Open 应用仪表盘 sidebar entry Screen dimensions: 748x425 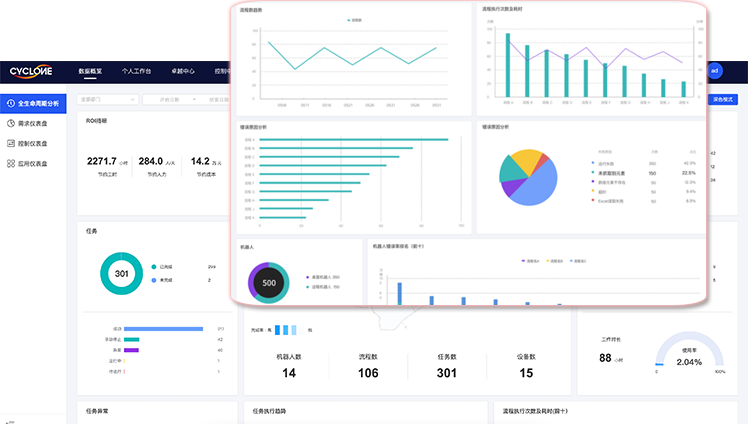[33, 164]
